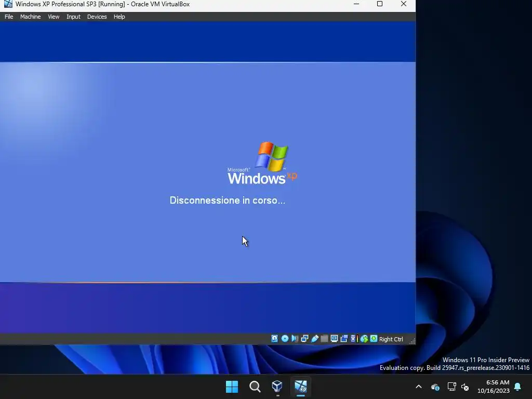Click the audio status icon
Image resolution: width=532 pixels, height=399 pixels.
coord(295,339)
